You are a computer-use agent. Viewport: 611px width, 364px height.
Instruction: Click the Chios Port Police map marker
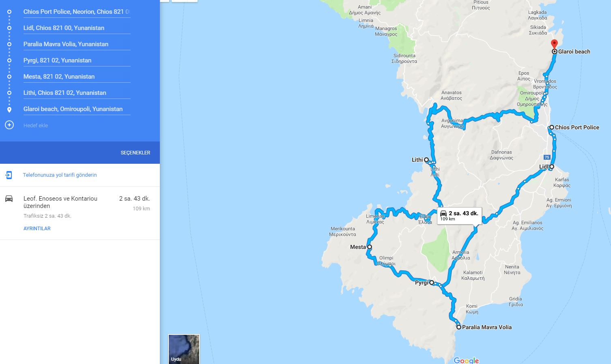click(552, 127)
